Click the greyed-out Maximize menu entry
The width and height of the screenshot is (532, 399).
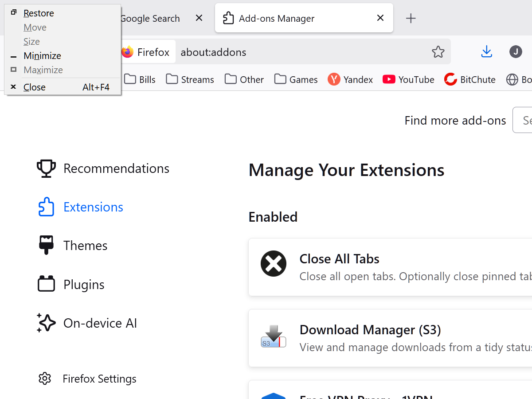[x=63, y=70]
